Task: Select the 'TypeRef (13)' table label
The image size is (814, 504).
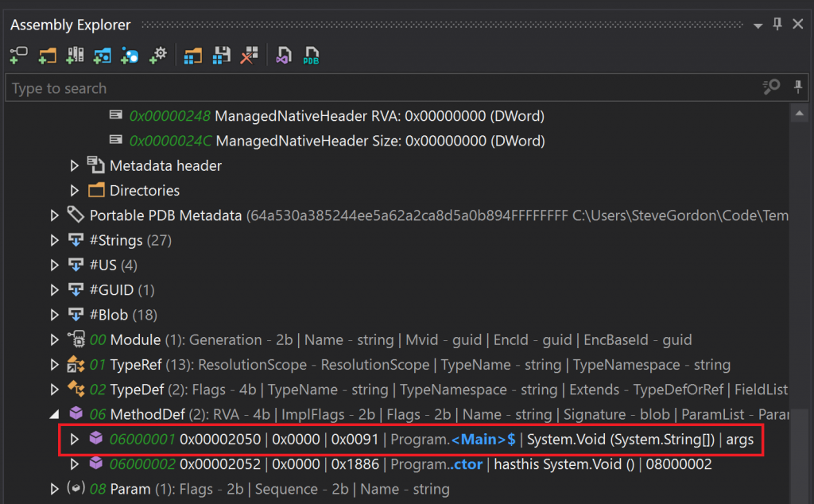Action: (152, 365)
